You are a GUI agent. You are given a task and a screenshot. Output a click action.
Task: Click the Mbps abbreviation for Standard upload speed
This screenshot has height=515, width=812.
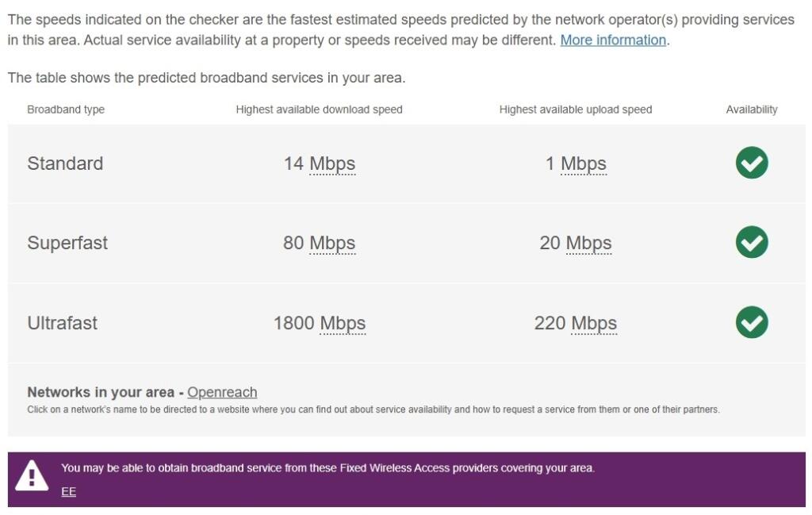pos(584,163)
